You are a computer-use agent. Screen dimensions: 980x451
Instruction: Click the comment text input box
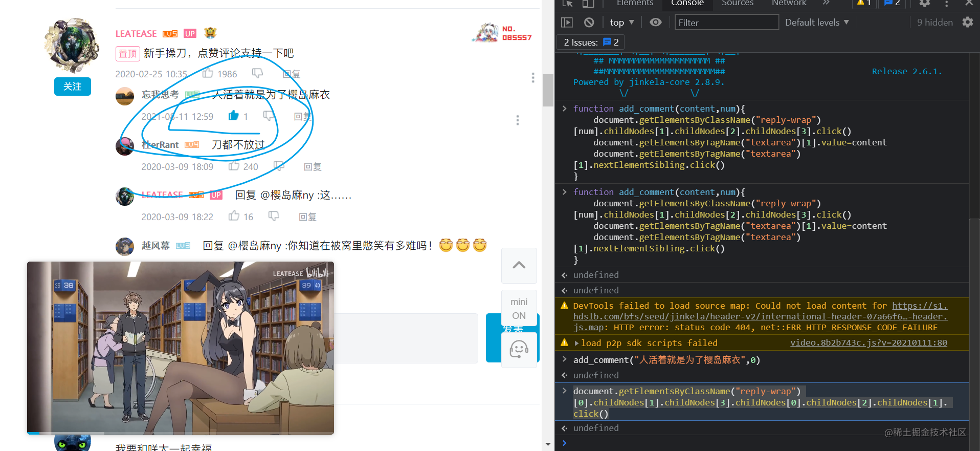pyautogui.click(x=406, y=338)
